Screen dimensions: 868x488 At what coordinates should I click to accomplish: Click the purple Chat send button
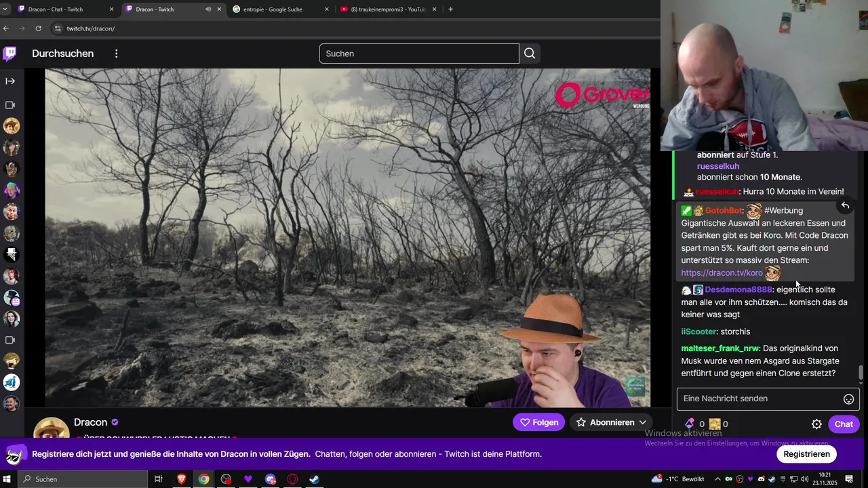(844, 424)
